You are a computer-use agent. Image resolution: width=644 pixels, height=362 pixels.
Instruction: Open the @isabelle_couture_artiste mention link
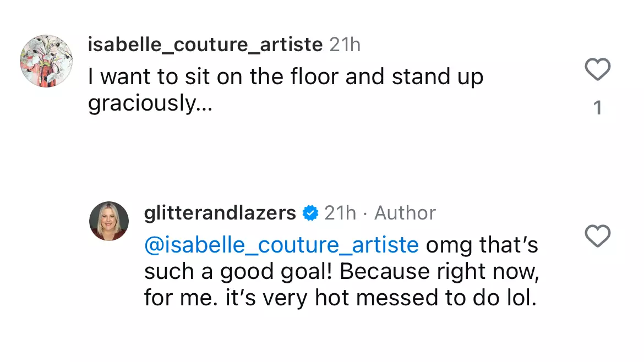coord(281,245)
